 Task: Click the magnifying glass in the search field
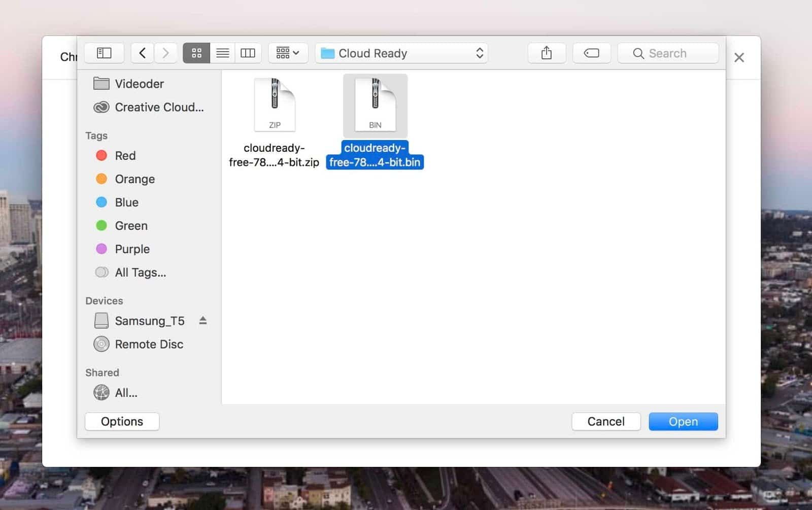click(638, 53)
